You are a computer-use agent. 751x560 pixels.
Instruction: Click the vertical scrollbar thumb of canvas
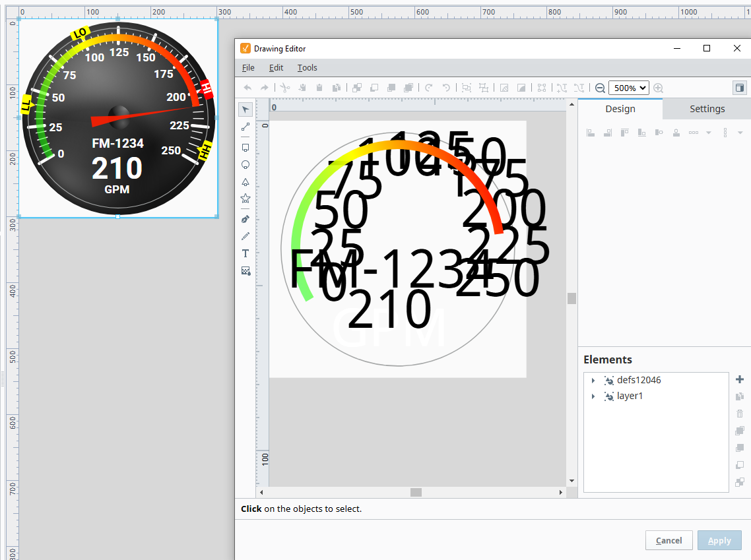(571, 298)
